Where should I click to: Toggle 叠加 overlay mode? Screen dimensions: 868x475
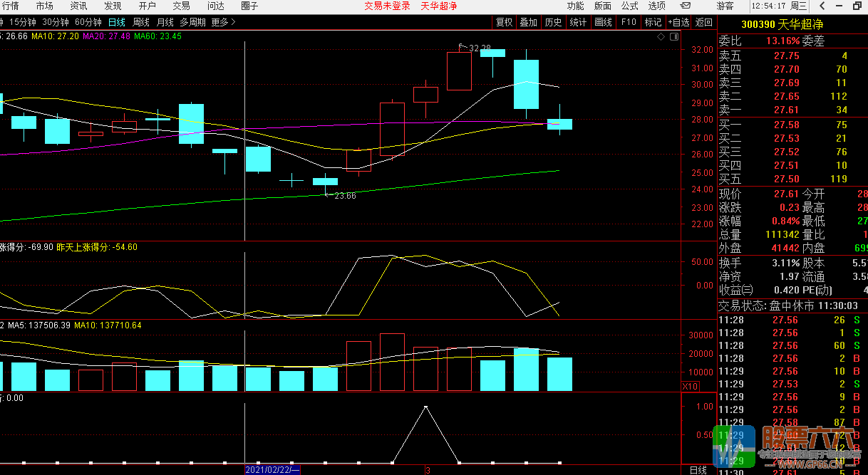click(528, 22)
